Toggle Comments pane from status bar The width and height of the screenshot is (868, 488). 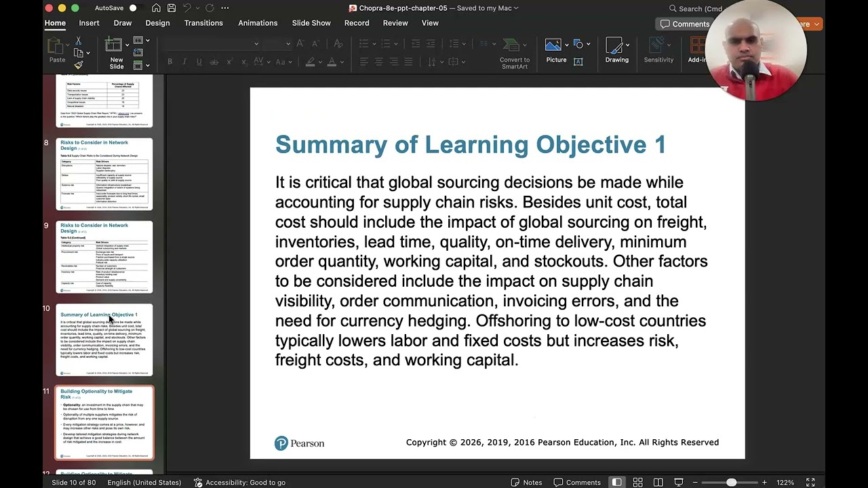(x=578, y=483)
